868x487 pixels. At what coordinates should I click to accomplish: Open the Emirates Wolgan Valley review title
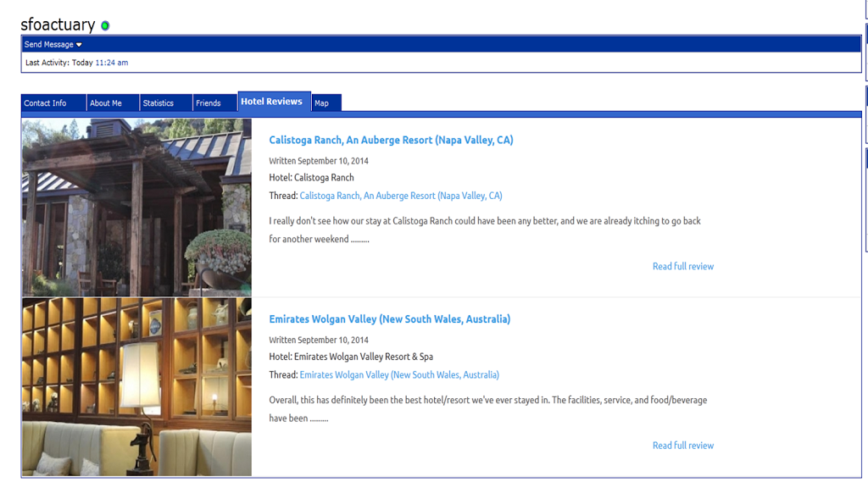[390, 319]
